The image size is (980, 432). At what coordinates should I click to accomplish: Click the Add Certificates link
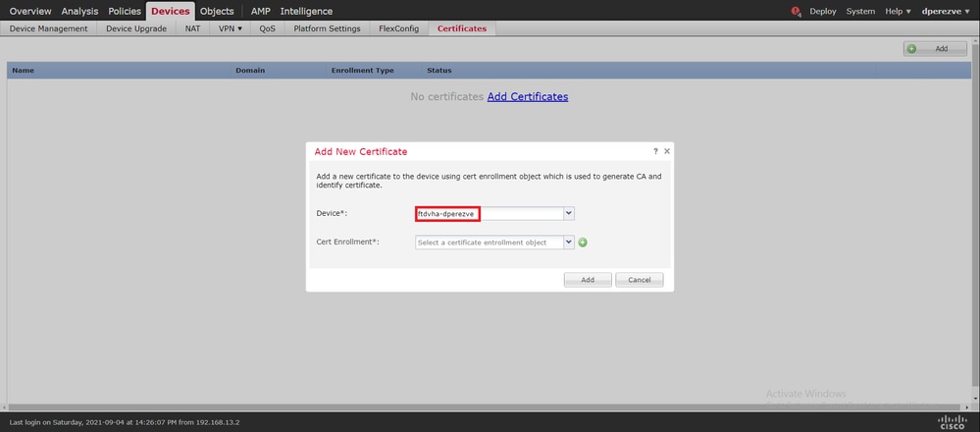tap(528, 97)
